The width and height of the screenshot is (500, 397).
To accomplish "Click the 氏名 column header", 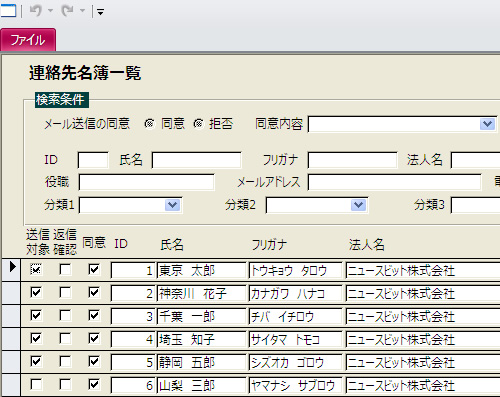I will 172,245.
